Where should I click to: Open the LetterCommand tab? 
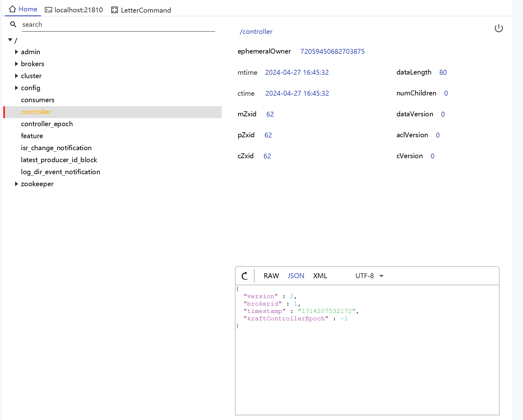(141, 10)
